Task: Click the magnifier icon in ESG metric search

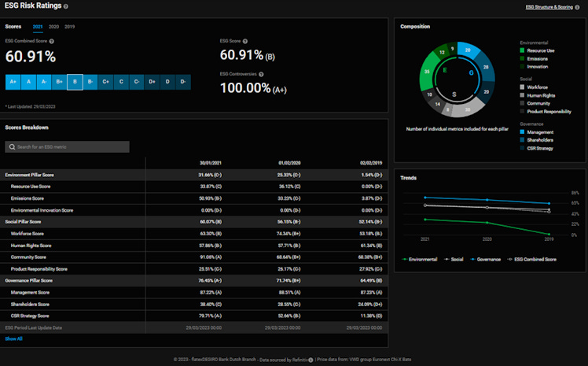Action: pos(12,146)
